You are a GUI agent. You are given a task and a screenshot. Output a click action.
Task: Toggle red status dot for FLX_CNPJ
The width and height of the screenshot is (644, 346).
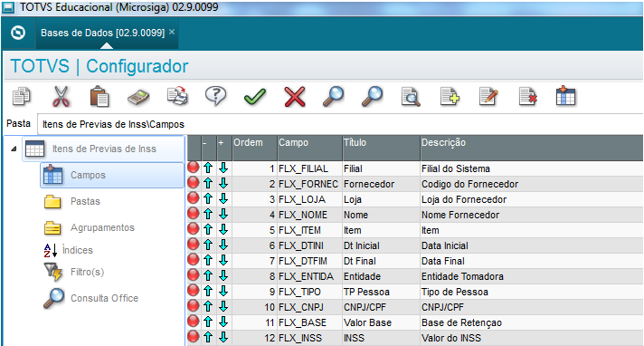click(x=194, y=306)
